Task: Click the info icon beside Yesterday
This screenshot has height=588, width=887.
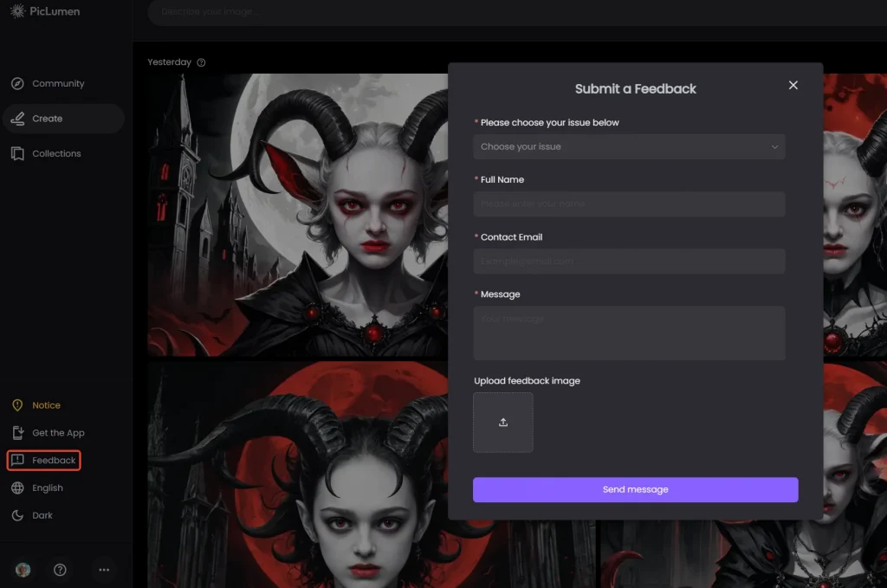Action: tap(202, 62)
